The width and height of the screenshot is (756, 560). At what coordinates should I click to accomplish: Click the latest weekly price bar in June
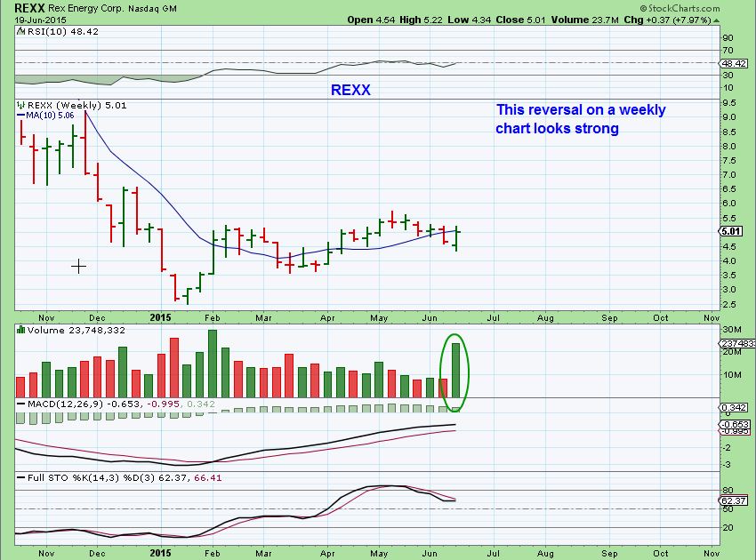pos(456,238)
